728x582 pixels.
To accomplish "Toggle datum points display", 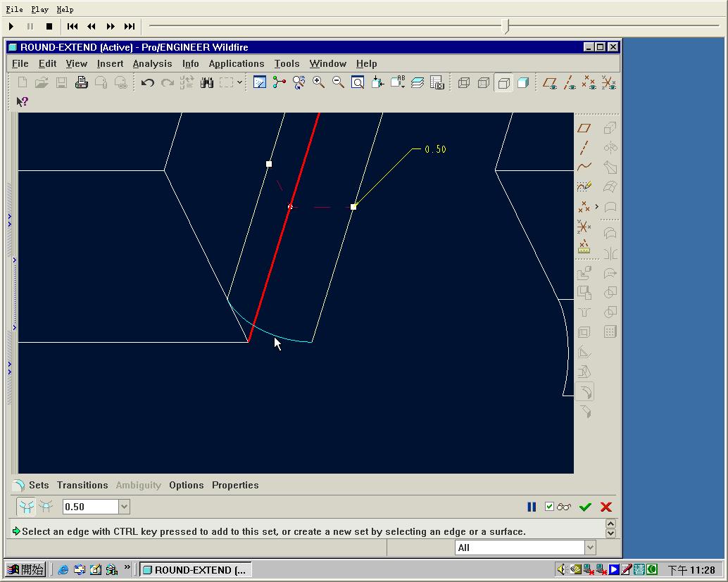I will (x=589, y=82).
